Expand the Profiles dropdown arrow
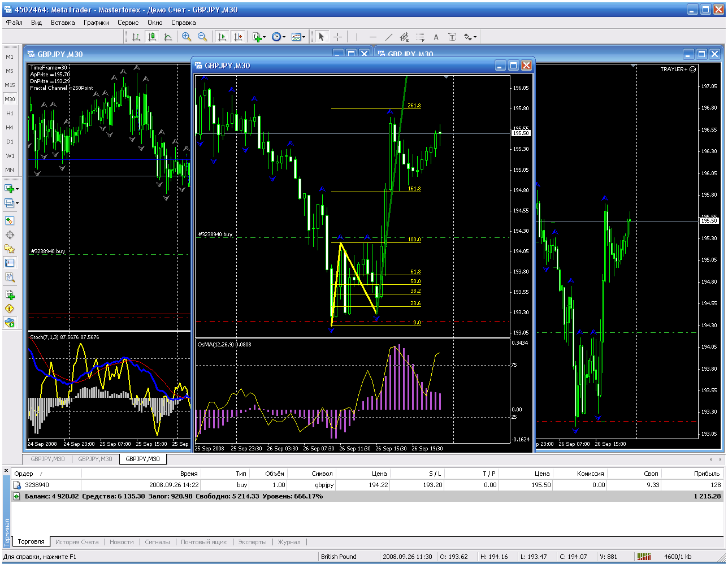This screenshot has height=564, width=728. tap(18, 203)
